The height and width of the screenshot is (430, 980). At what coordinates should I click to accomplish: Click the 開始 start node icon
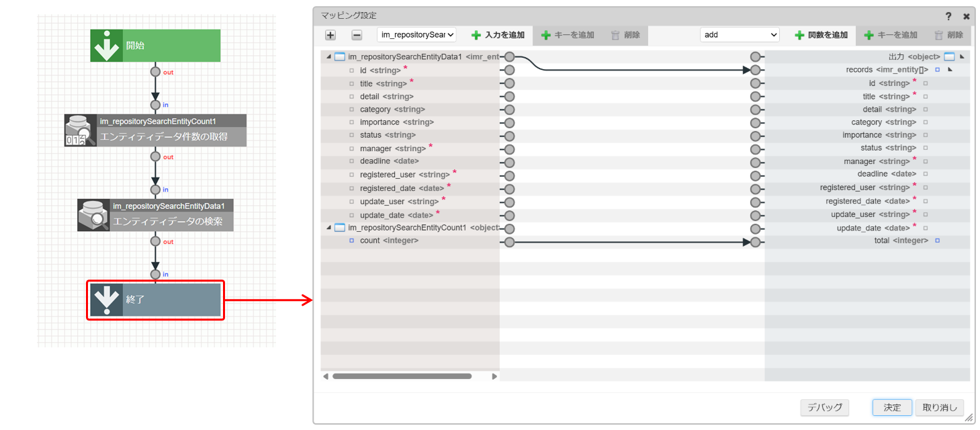[107, 46]
